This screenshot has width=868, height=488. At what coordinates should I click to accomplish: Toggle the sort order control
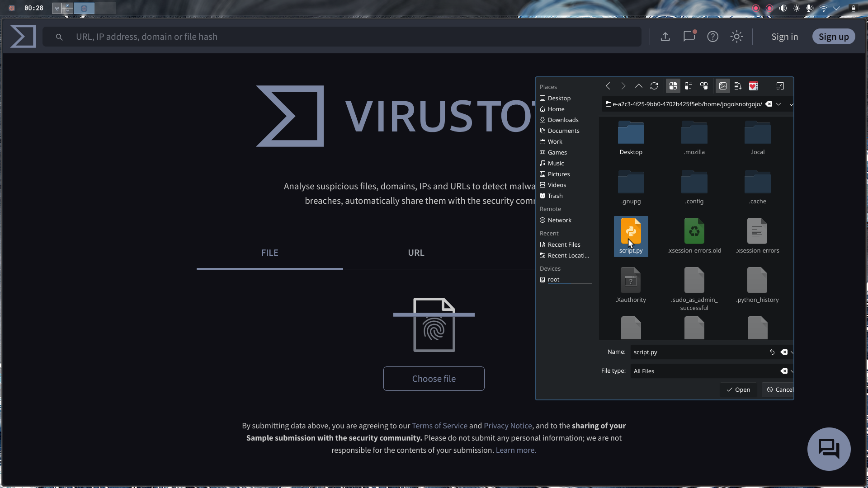(x=738, y=86)
